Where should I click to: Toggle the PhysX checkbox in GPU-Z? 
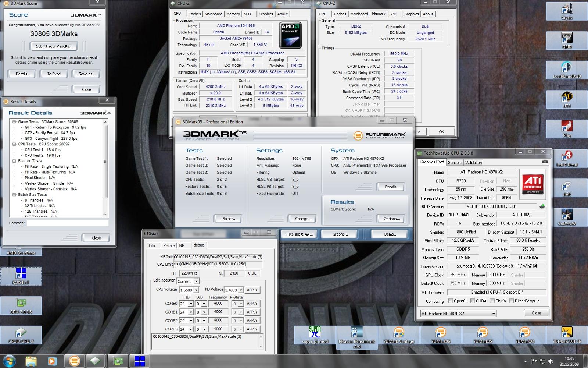tap(492, 301)
